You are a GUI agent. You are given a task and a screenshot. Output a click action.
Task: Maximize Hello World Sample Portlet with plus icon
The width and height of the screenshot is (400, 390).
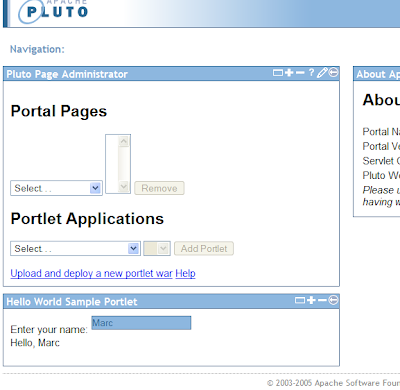click(311, 300)
